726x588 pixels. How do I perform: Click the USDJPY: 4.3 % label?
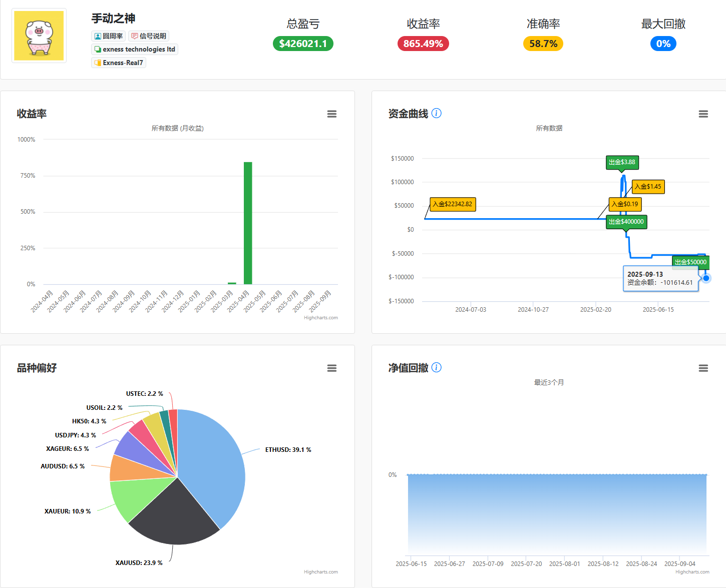76,435
